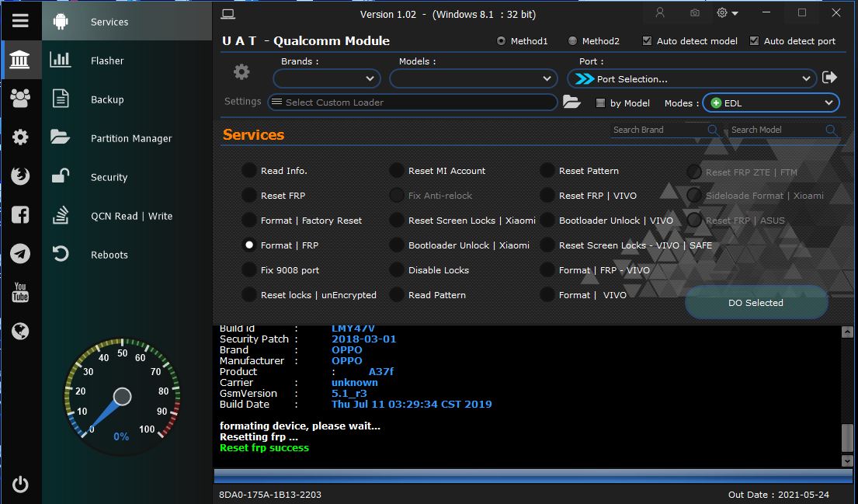Click the Search Model input field
The image size is (858, 504).
point(777,130)
